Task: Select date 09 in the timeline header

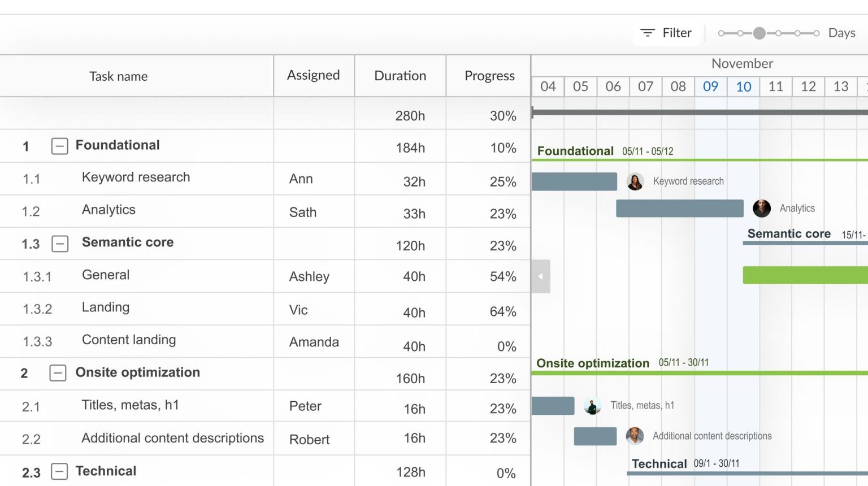Action: [710, 86]
